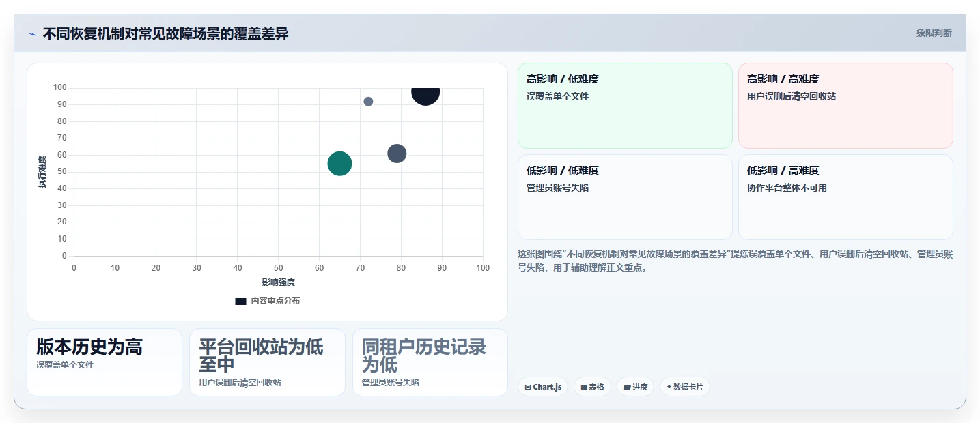Click the 影响强度 x-axis label
The width and height of the screenshot is (980, 423).
point(278,282)
